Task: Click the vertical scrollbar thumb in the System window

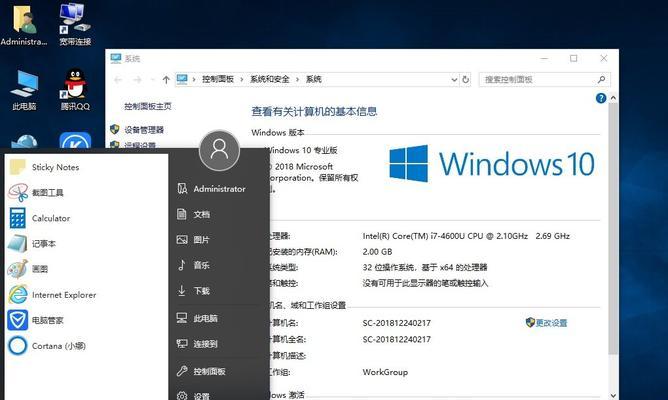Action: pos(613,229)
